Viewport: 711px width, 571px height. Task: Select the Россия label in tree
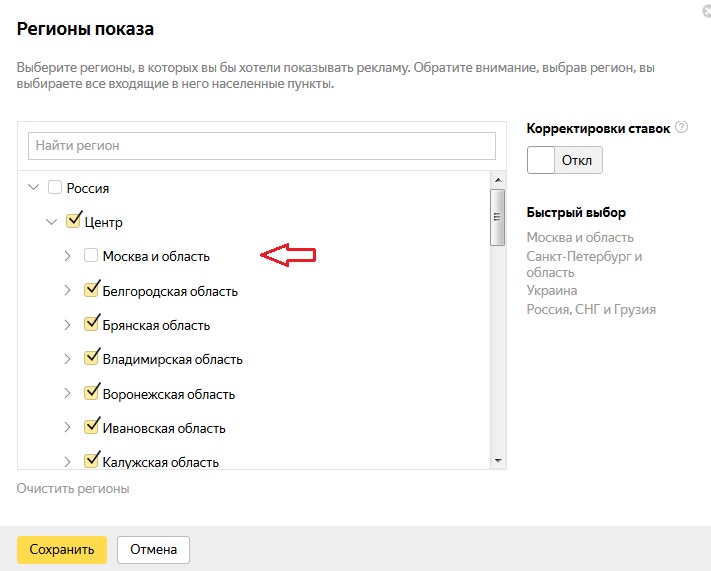(x=88, y=188)
